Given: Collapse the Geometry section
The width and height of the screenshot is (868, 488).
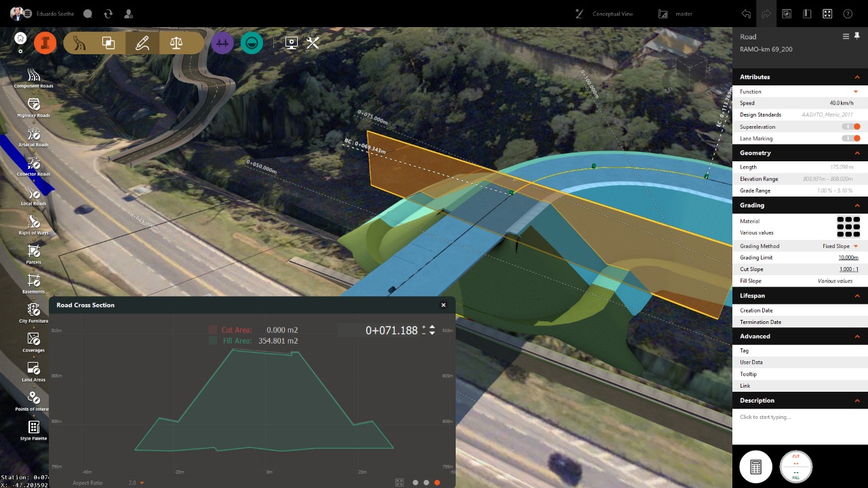Looking at the screenshot, I should (857, 153).
